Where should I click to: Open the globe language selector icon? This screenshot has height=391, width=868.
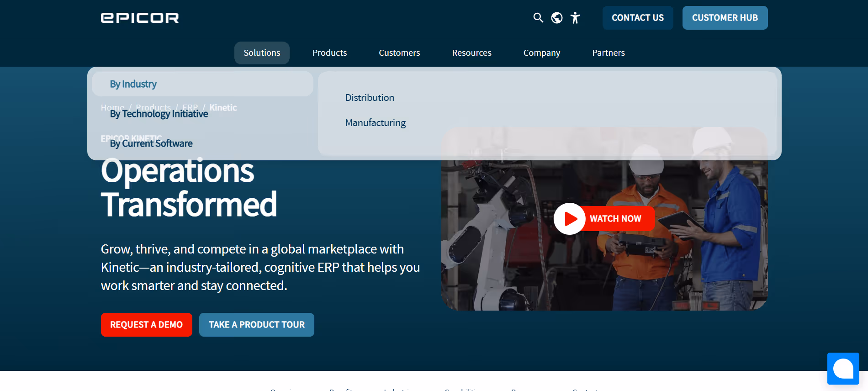[x=557, y=18]
